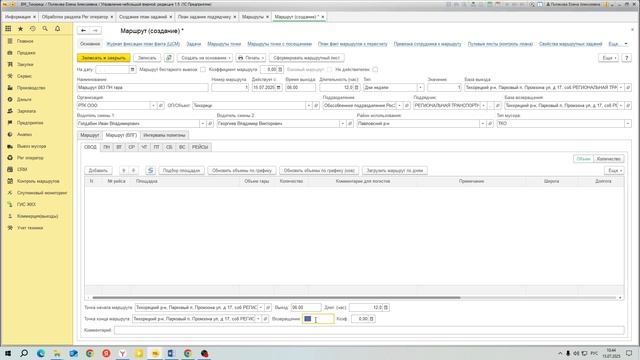Select the СР day tab
640x360 pixels.
tap(131, 147)
